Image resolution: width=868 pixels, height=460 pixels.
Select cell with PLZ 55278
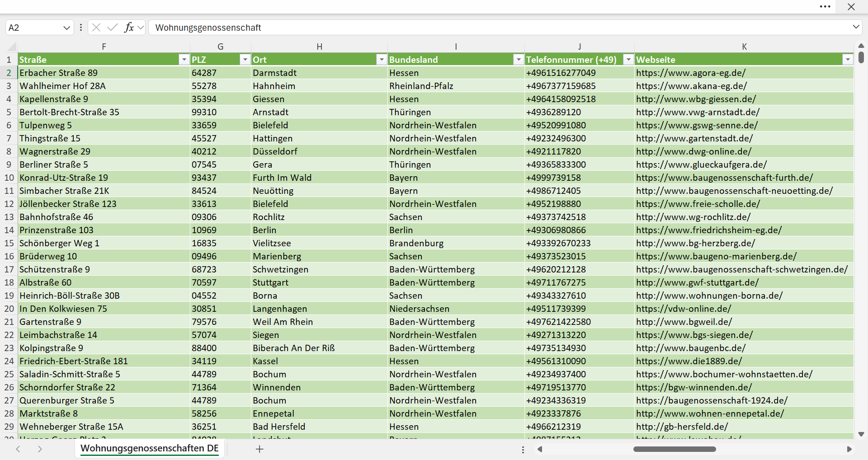(221, 86)
